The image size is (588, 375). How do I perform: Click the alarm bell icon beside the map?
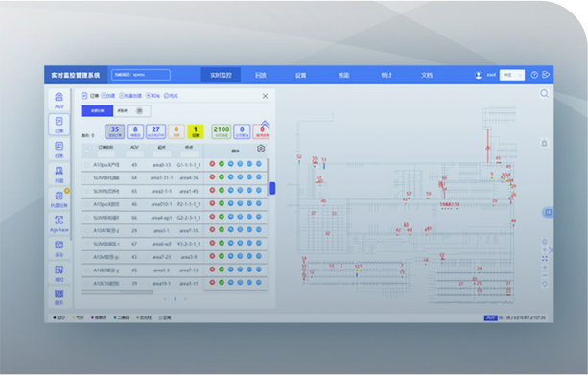coord(544,143)
